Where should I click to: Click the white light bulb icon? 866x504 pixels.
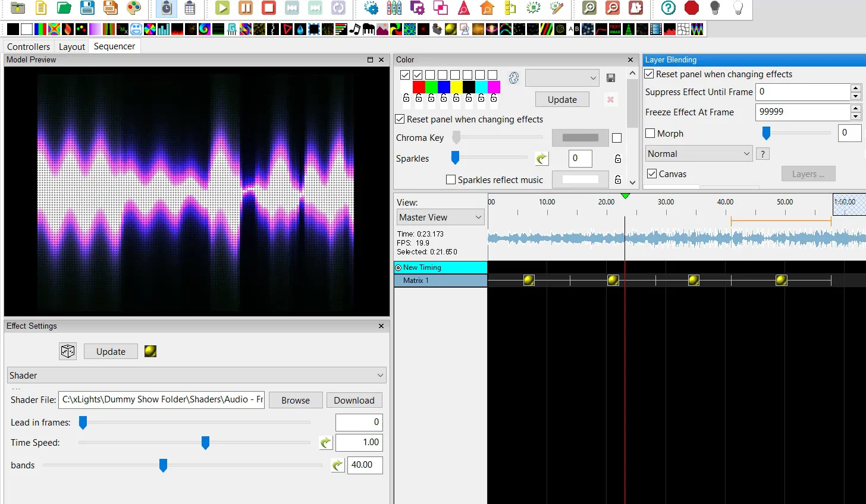point(738,8)
